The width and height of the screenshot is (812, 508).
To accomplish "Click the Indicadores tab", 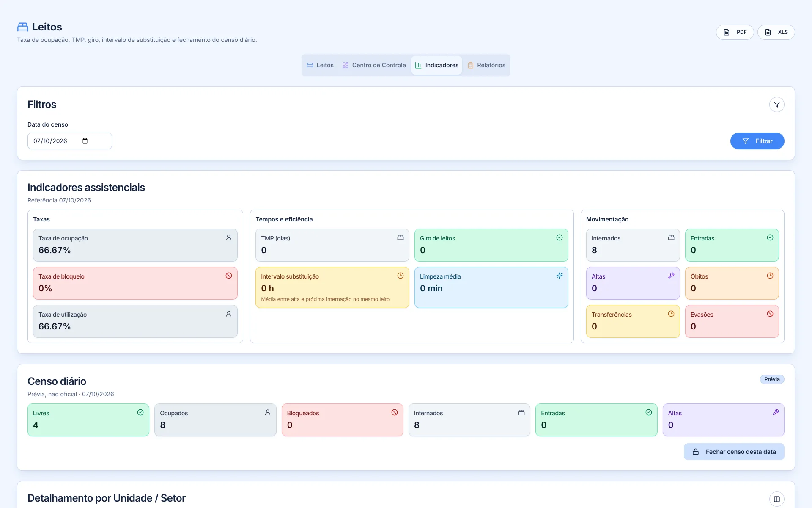I will (x=436, y=65).
